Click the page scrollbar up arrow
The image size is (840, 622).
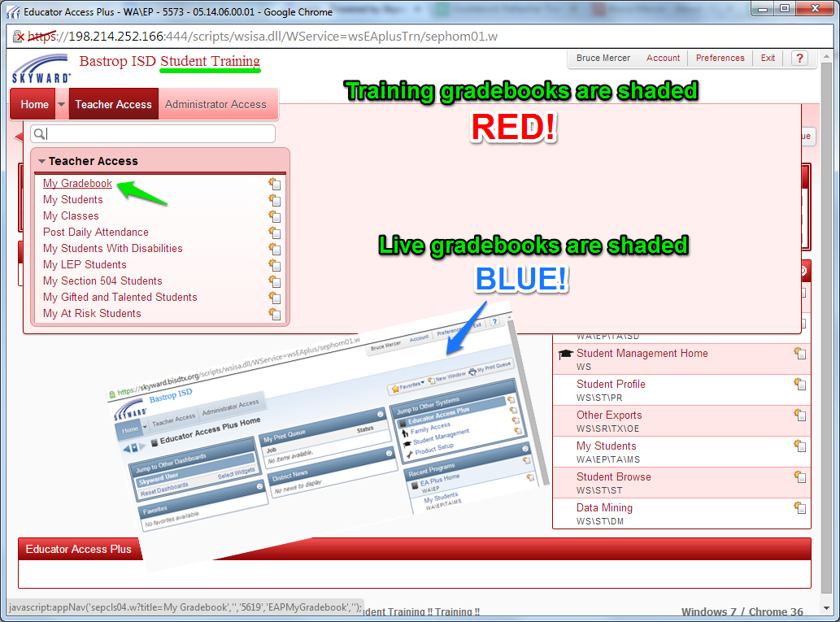(826, 56)
